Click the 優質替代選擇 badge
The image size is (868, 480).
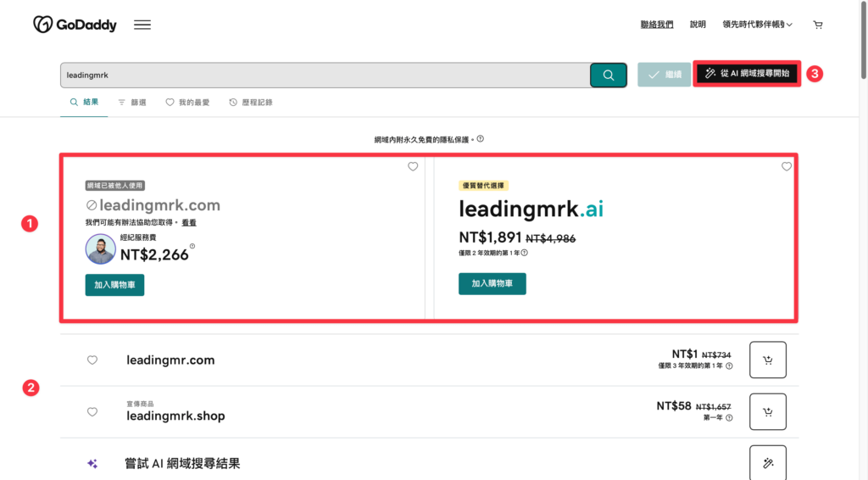[483, 186]
